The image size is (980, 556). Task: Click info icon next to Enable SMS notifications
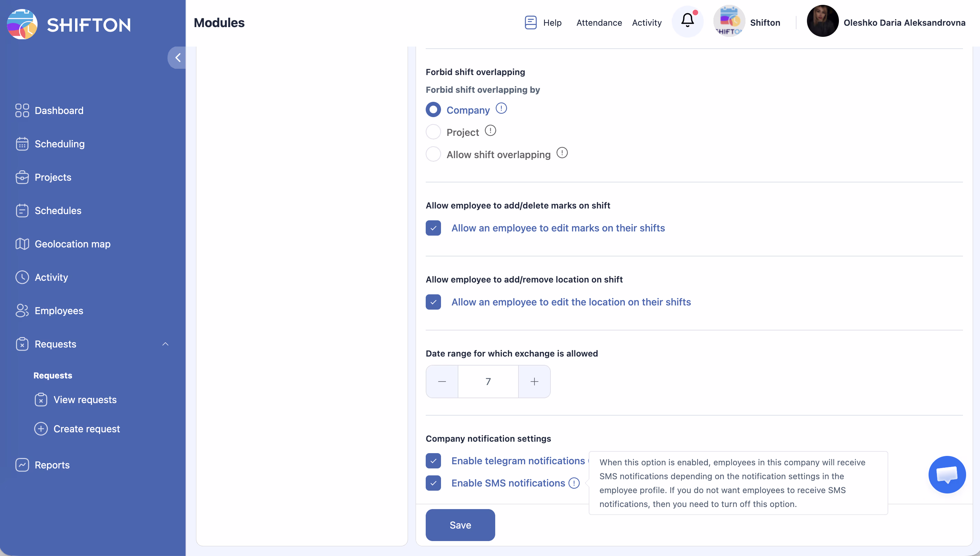pos(574,483)
